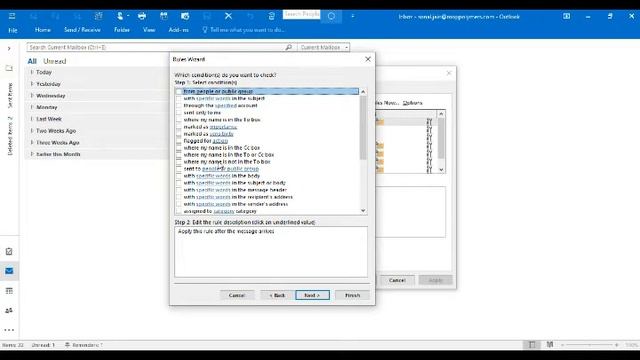The image size is (640, 360).
Task: Check 'assigned to category category' condition
Action: (178, 211)
